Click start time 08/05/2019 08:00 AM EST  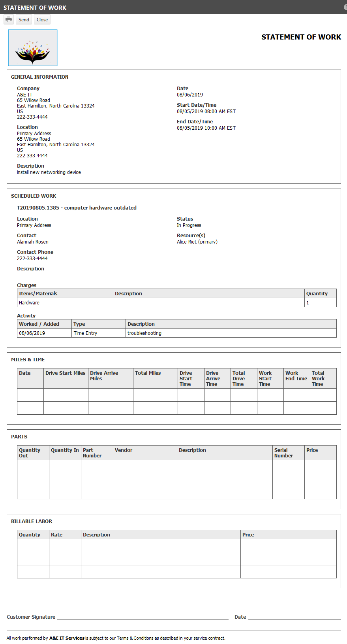206,111
